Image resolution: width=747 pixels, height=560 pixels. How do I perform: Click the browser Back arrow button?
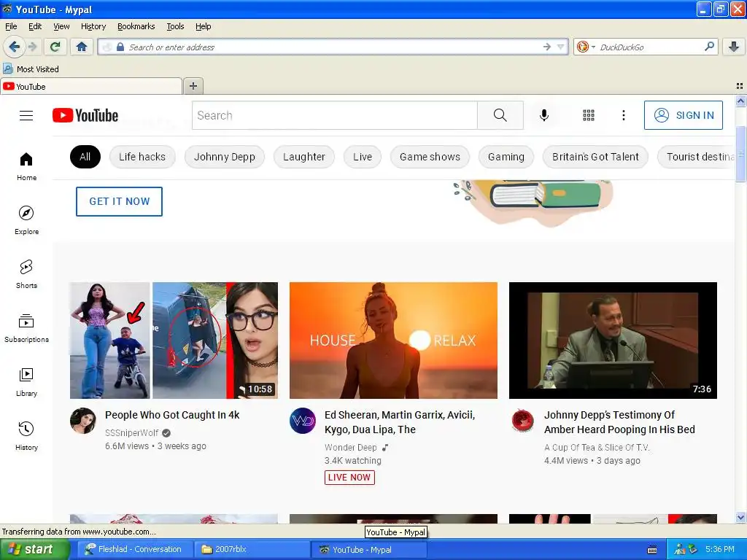point(14,47)
